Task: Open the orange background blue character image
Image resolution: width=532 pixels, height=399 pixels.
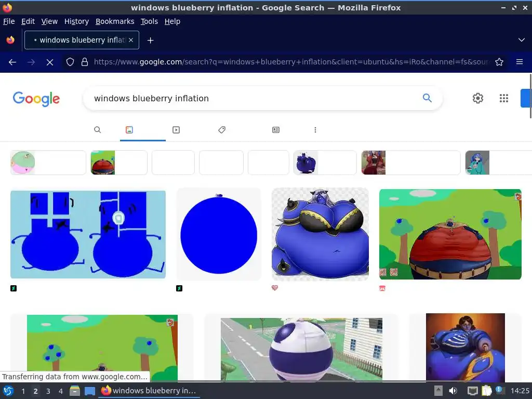Action: point(465,348)
